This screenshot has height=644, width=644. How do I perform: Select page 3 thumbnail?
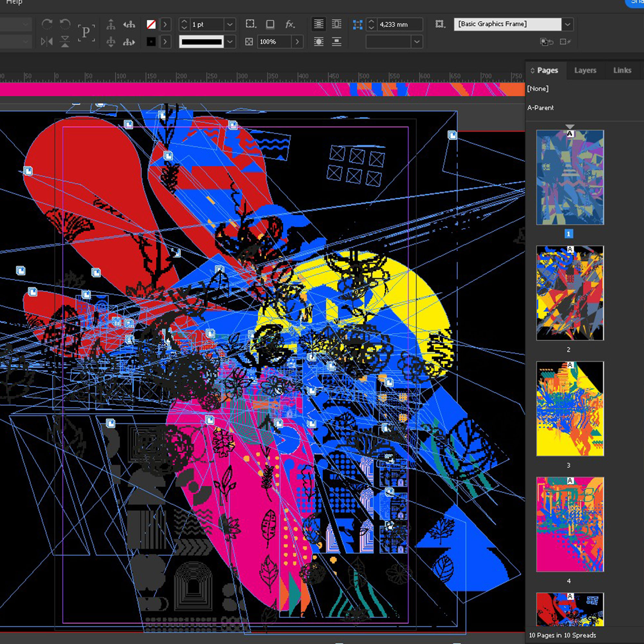click(570, 408)
